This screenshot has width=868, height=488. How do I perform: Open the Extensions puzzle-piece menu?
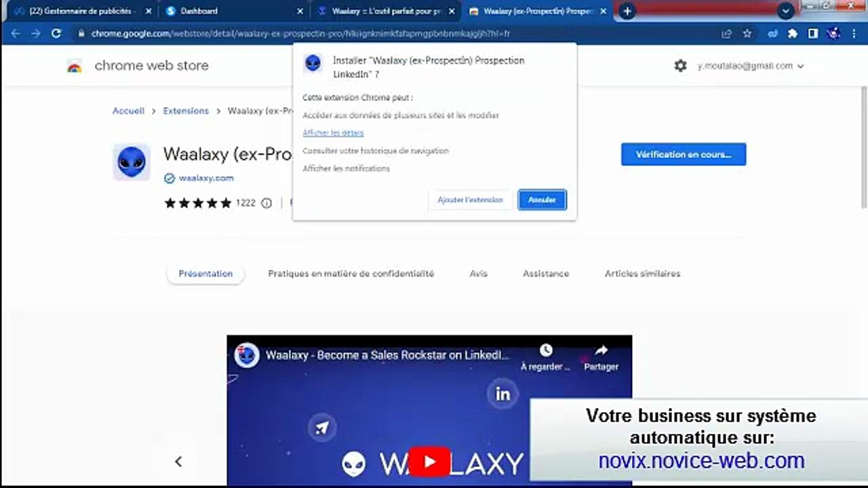[x=792, y=33]
